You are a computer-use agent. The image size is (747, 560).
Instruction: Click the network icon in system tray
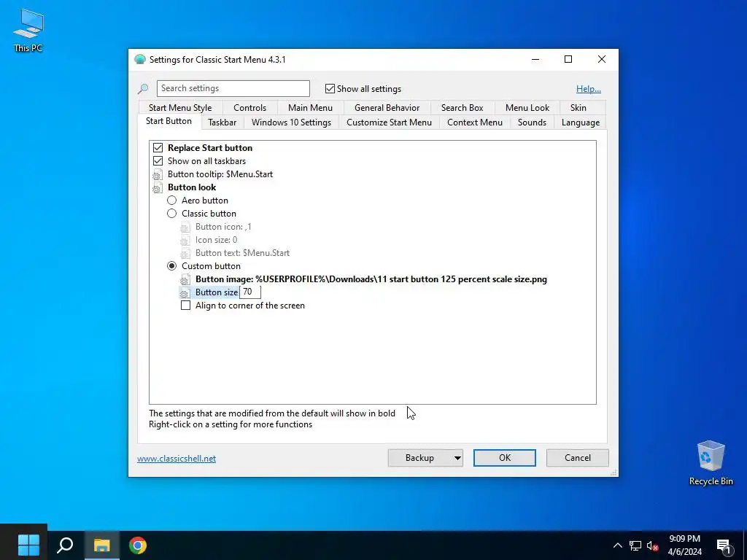click(x=635, y=545)
